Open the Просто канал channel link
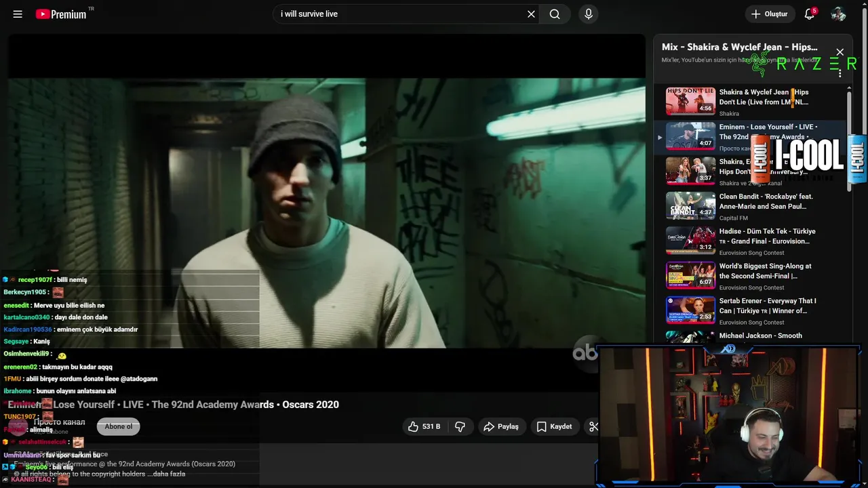Image resolution: width=868 pixels, height=488 pixels. (59, 422)
